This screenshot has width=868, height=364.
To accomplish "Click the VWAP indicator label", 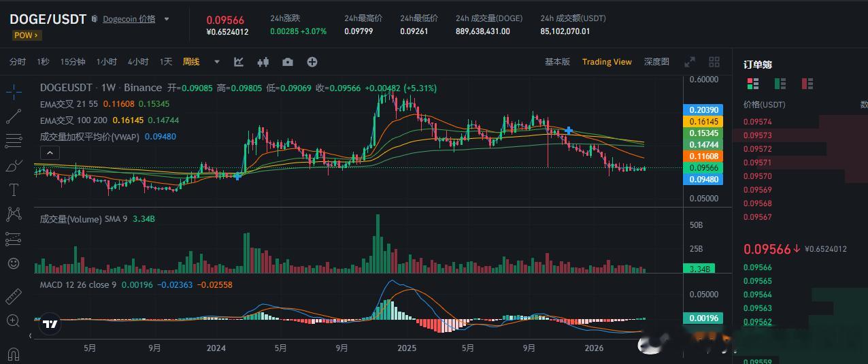I will pyautogui.click(x=90, y=137).
